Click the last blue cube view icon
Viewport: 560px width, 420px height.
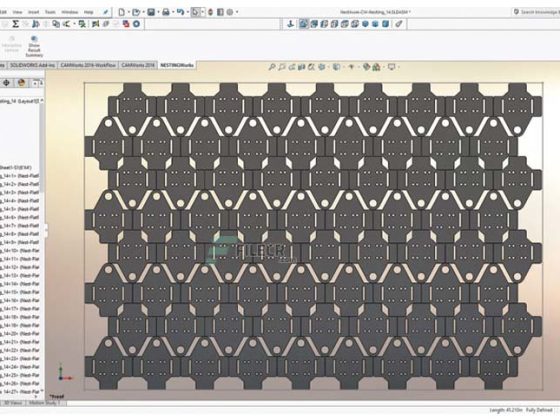(x=386, y=24)
